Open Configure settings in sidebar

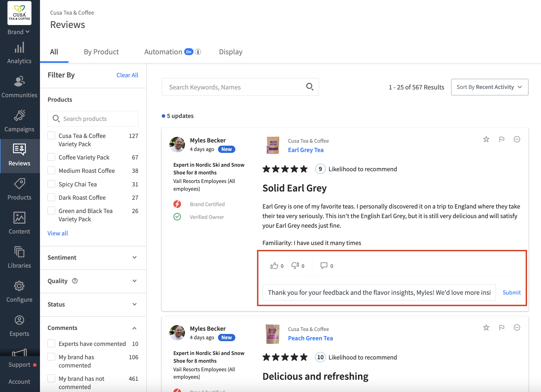19,292
